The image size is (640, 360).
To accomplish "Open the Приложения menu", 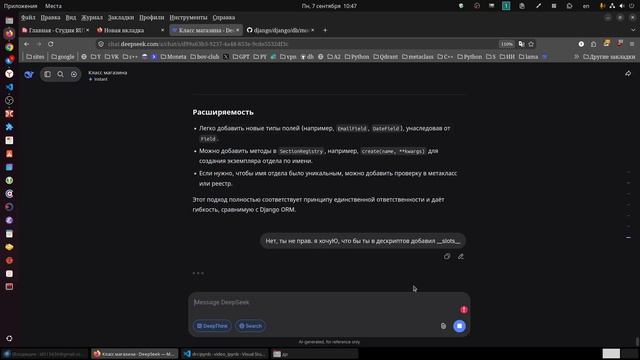I will coord(20,6).
